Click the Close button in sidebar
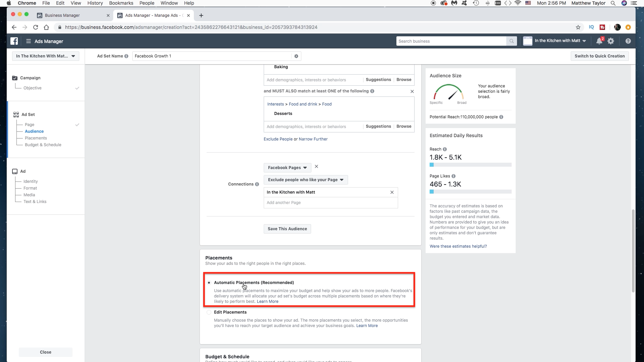Image resolution: width=644 pixels, height=362 pixels. (x=46, y=352)
